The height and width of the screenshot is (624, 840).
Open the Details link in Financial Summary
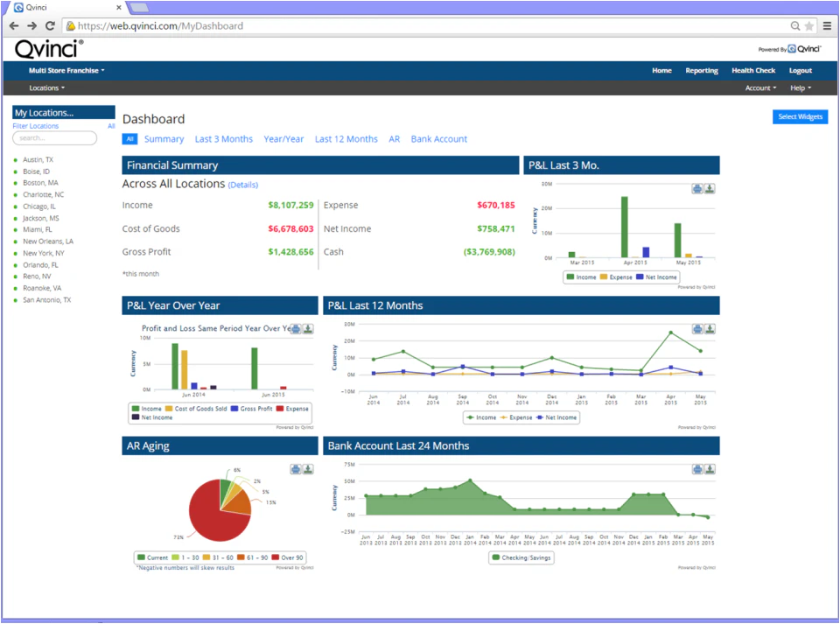point(242,184)
